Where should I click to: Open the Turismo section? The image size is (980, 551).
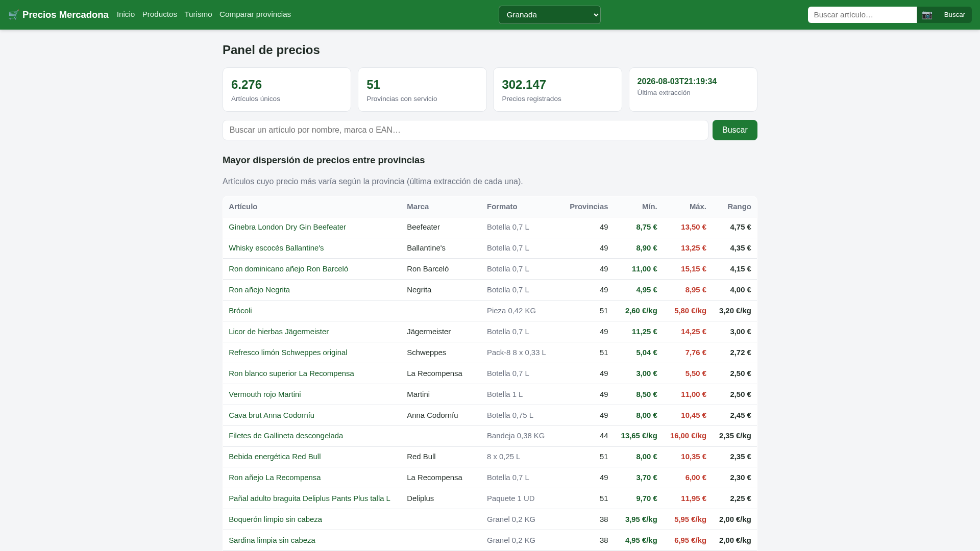coord(198,14)
